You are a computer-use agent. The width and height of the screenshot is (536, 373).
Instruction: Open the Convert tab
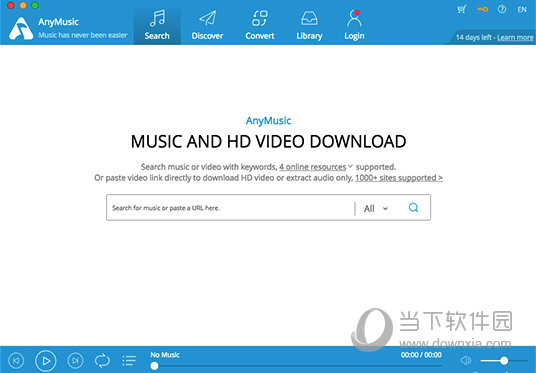(x=260, y=25)
